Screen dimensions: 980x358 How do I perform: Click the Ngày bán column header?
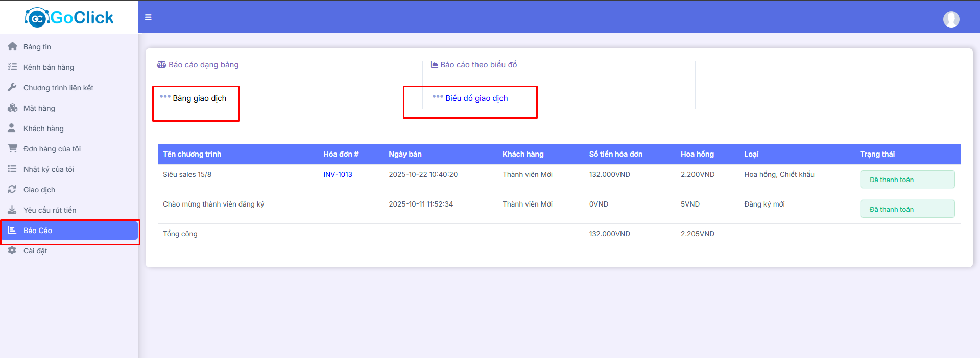[405, 154]
